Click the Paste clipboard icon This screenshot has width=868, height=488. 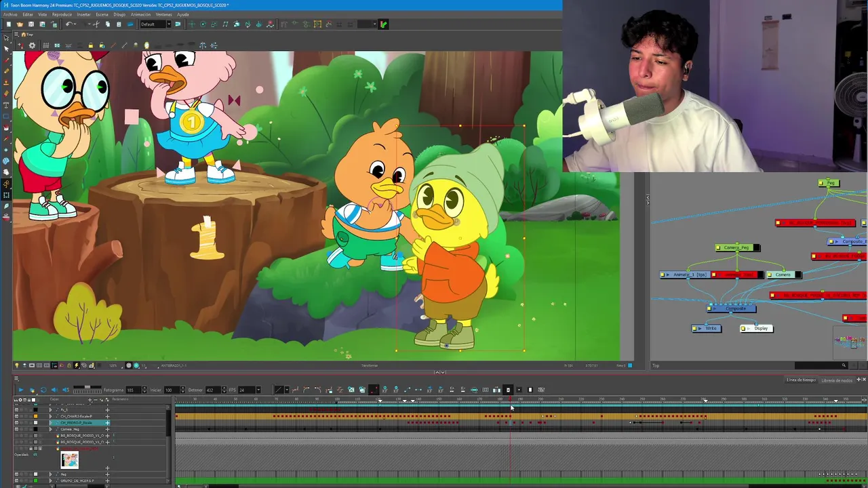(x=119, y=24)
